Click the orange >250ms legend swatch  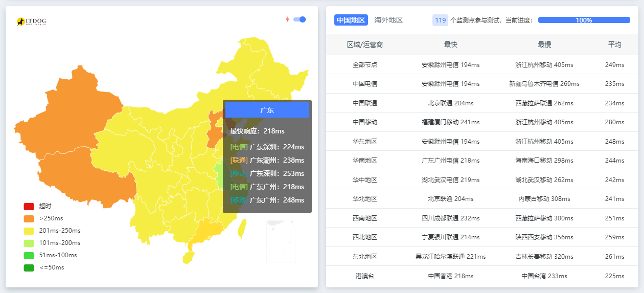click(x=29, y=218)
